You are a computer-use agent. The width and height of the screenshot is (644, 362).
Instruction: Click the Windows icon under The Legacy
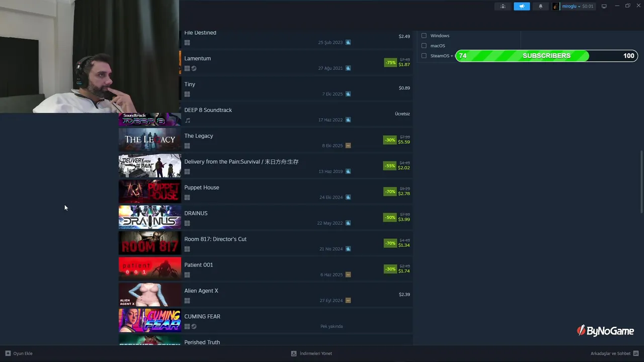pyautogui.click(x=187, y=146)
